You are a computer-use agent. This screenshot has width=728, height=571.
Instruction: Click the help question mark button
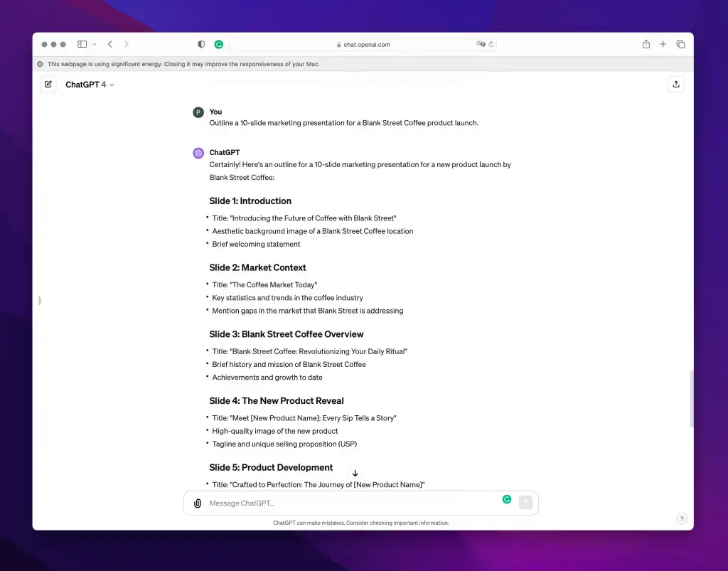pyautogui.click(x=681, y=518)
